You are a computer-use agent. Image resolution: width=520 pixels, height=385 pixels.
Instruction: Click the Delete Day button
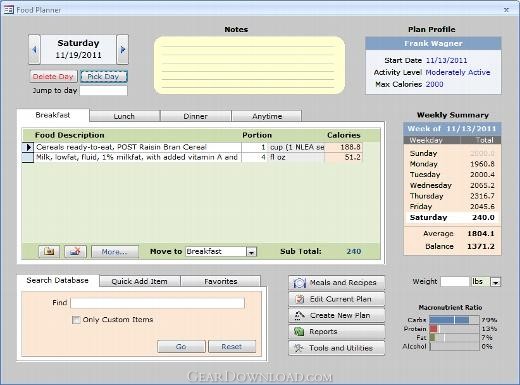click(53, 76)
